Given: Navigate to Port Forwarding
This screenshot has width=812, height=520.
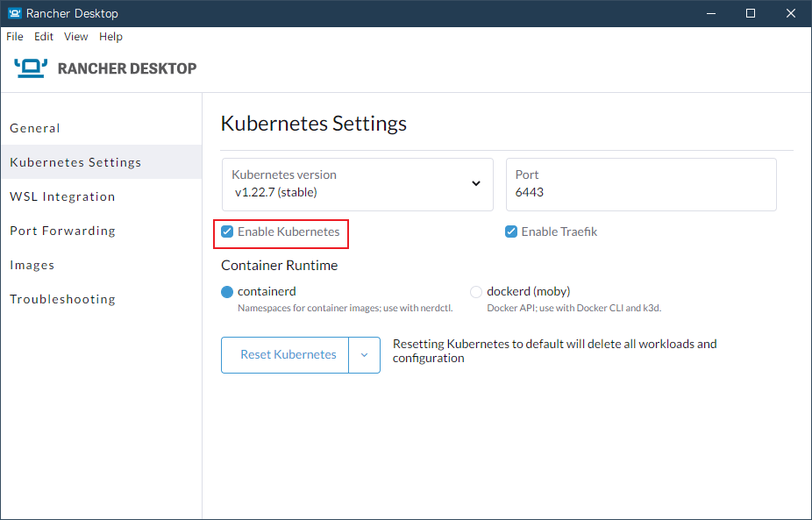Looking at the screenshot, I should 62,231.
